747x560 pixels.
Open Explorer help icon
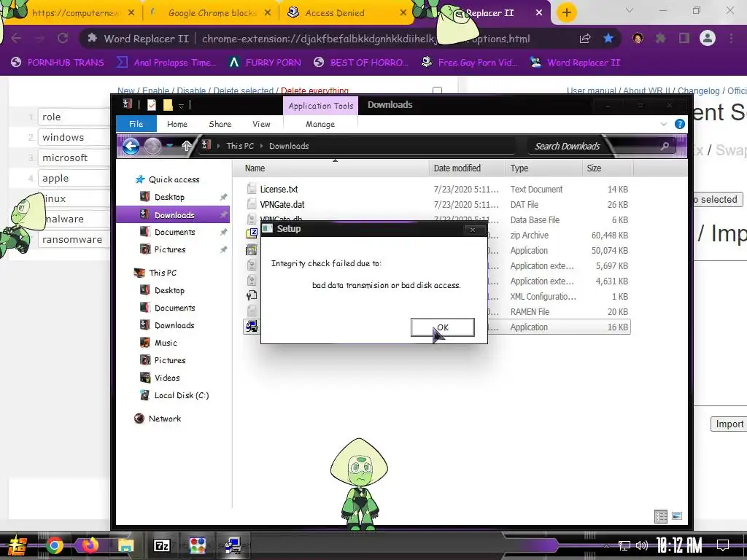coord(680,124)
